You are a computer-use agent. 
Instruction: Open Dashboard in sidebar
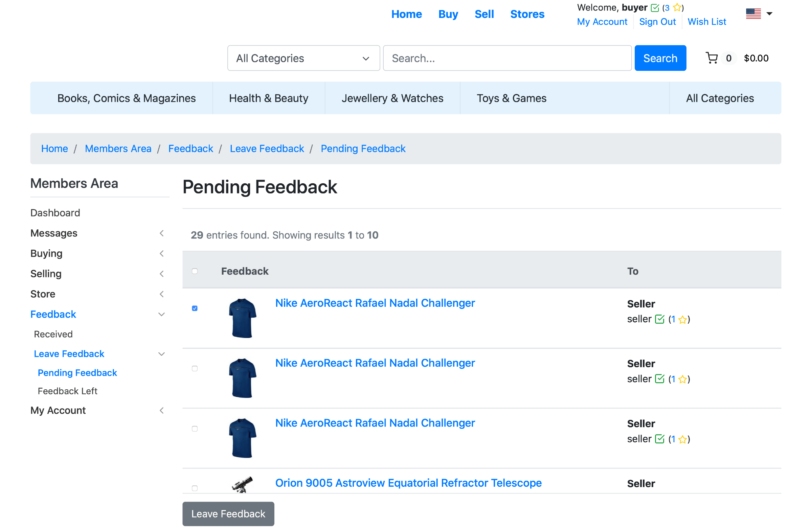55,213
